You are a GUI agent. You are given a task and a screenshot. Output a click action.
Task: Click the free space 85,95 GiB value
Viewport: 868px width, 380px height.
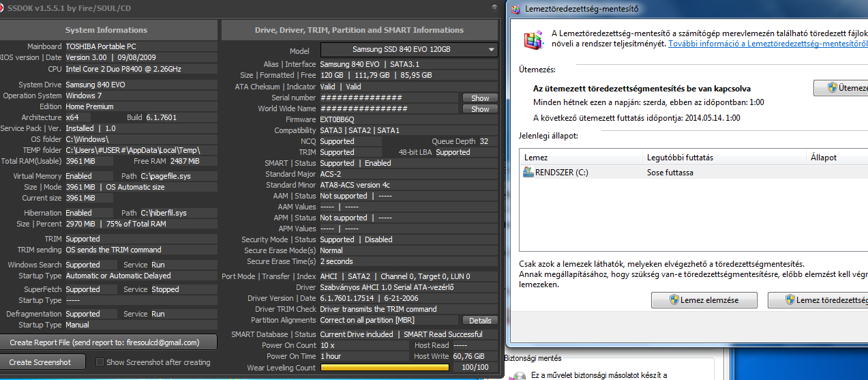click(416, 75)
